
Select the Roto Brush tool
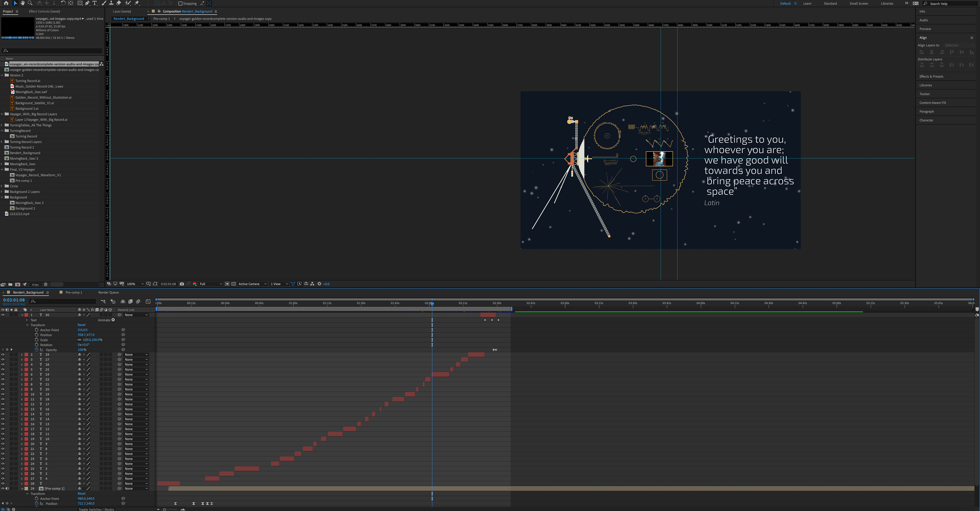tap(128, 3)
